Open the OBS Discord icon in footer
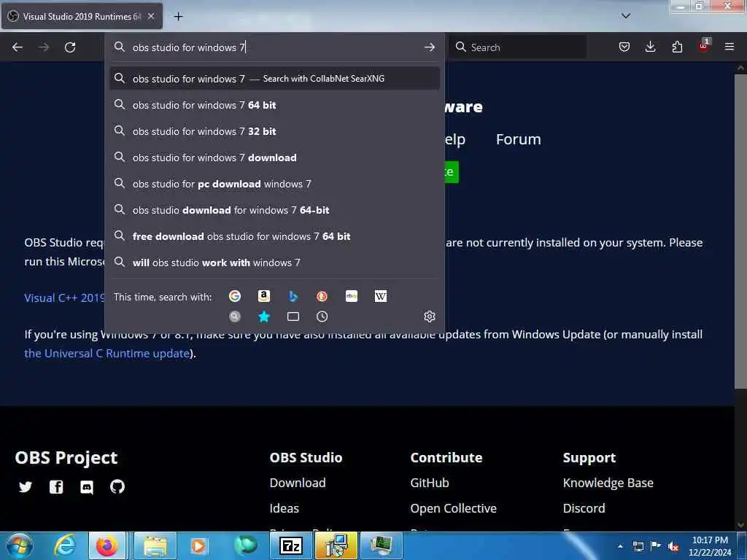This screenshot has width=747, height=560. 87,486
